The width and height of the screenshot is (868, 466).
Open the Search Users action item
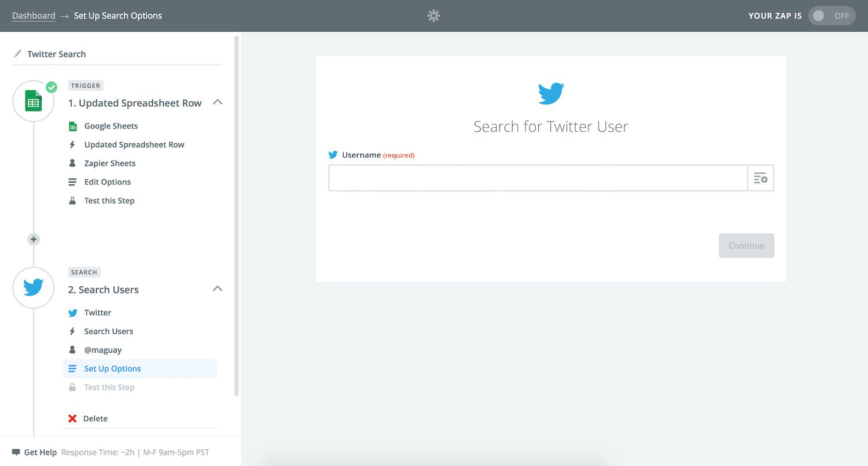click(x=109, y=331)
